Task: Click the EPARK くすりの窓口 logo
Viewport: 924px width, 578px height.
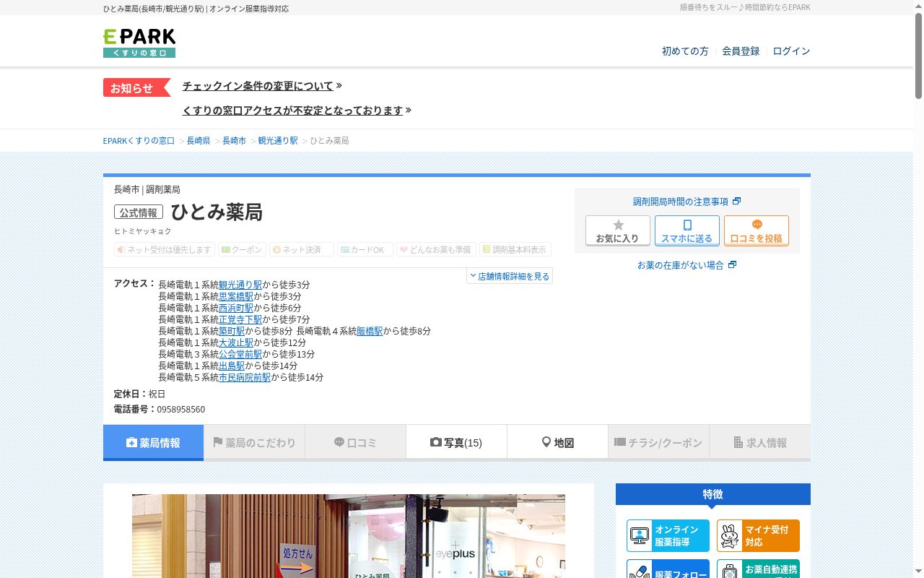Action: pyautogui.click(x=139, y=43)
